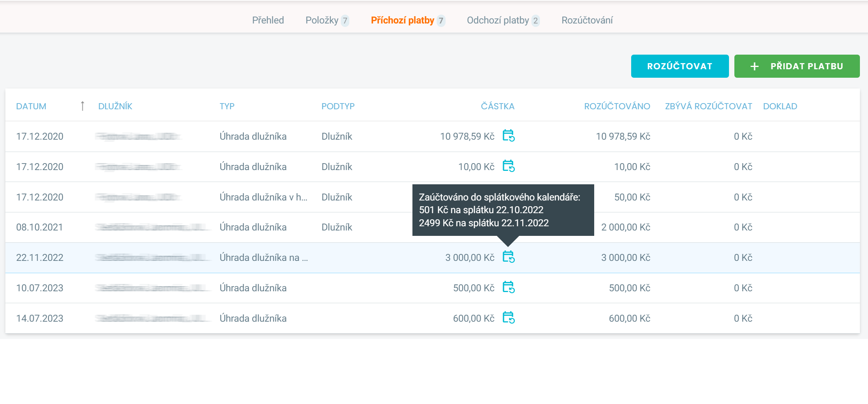Sort by the Typ column header
Image resolution: width=868 pixels, height=404 pixels.
coord(227,106)
